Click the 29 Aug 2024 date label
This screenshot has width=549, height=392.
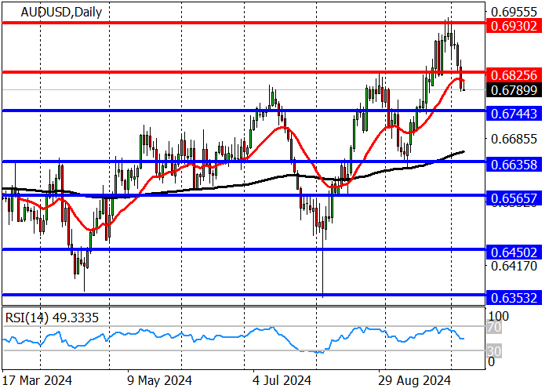coord(415,380)
